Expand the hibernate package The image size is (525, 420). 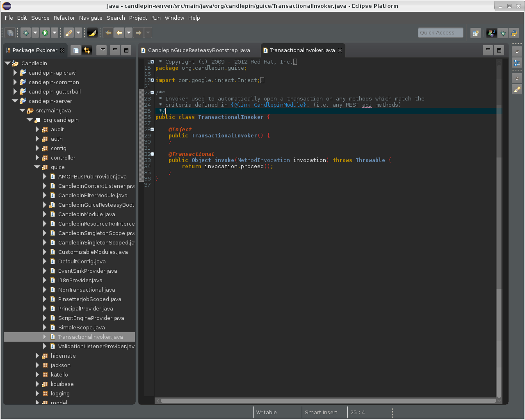(x=37, y=356)
